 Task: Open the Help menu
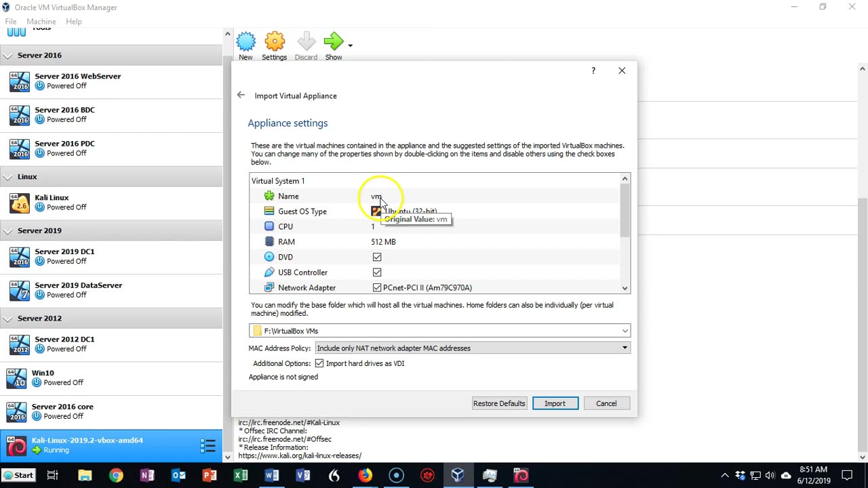coord(74,22)
